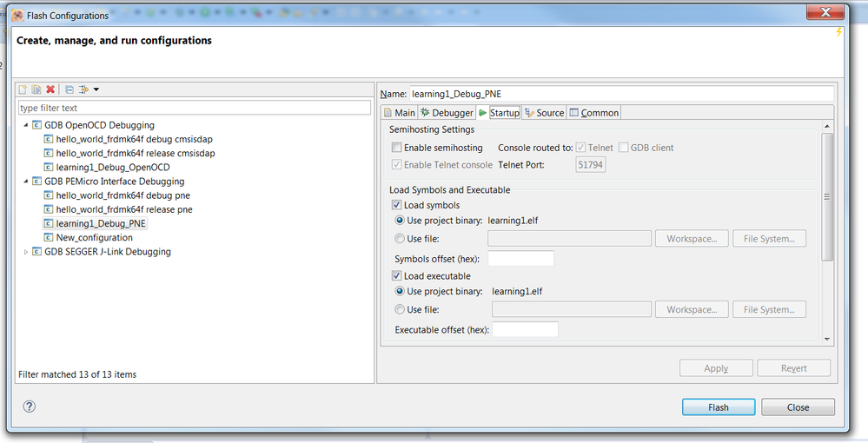Select Use file radio under Load executable

[x=400, y=309]
